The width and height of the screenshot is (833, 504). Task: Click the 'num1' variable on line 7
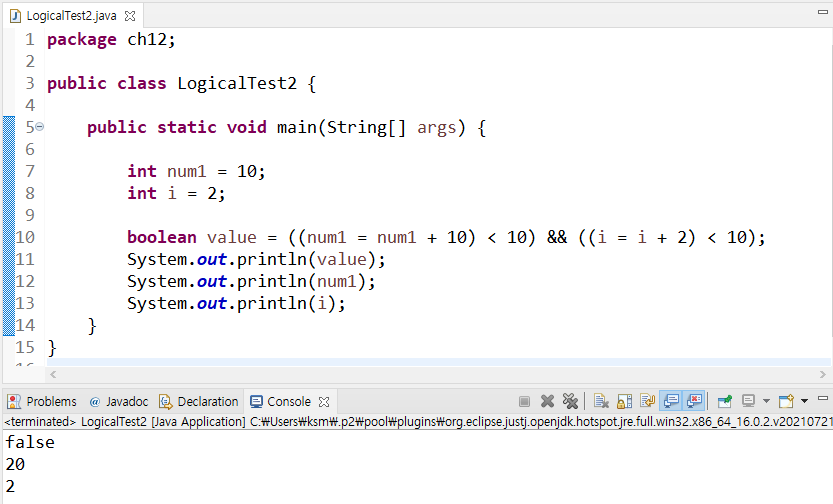(186, 172)
